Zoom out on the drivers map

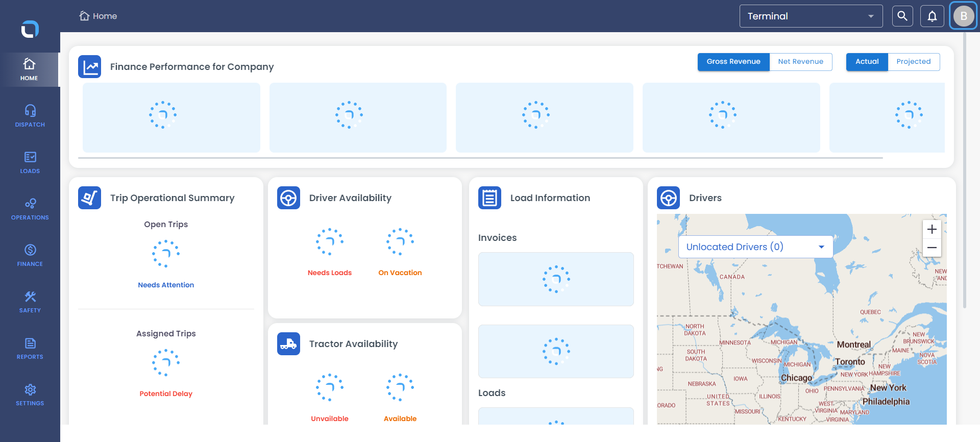point(932,248)
